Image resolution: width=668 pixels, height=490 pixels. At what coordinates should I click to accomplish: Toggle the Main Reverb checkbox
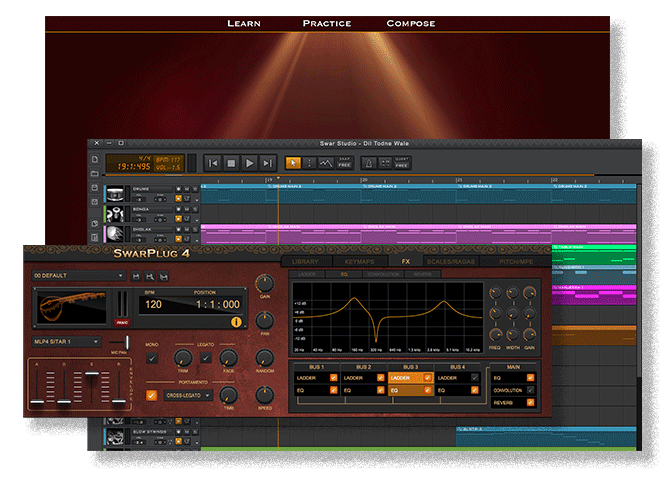(x=530, y=402)
